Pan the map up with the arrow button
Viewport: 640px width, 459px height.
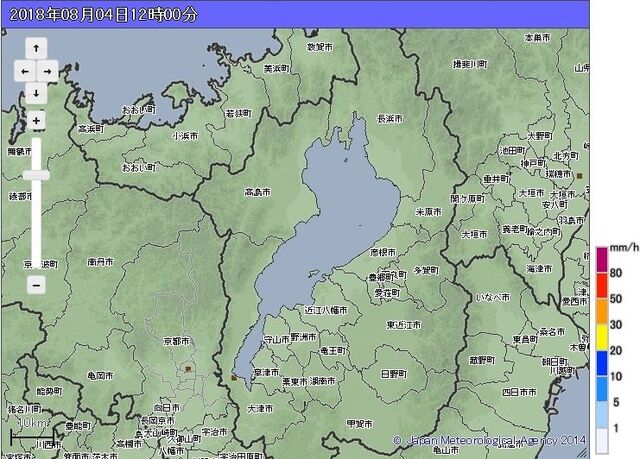[36, 49]
